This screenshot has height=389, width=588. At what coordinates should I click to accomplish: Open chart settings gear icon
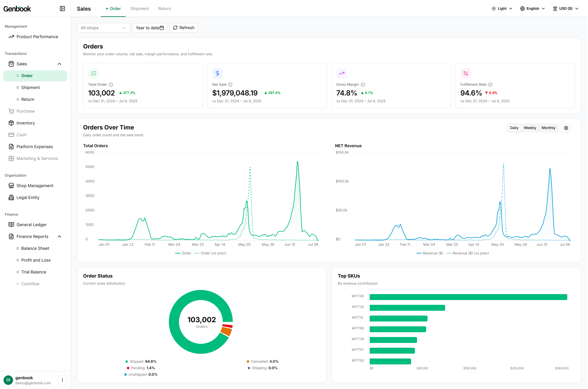(566, 128)
